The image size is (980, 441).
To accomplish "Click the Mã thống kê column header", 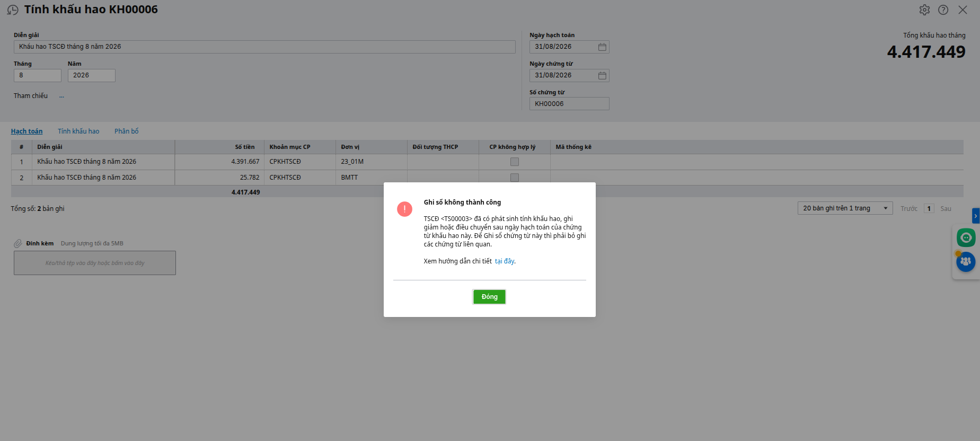I will tap(757, 147).
